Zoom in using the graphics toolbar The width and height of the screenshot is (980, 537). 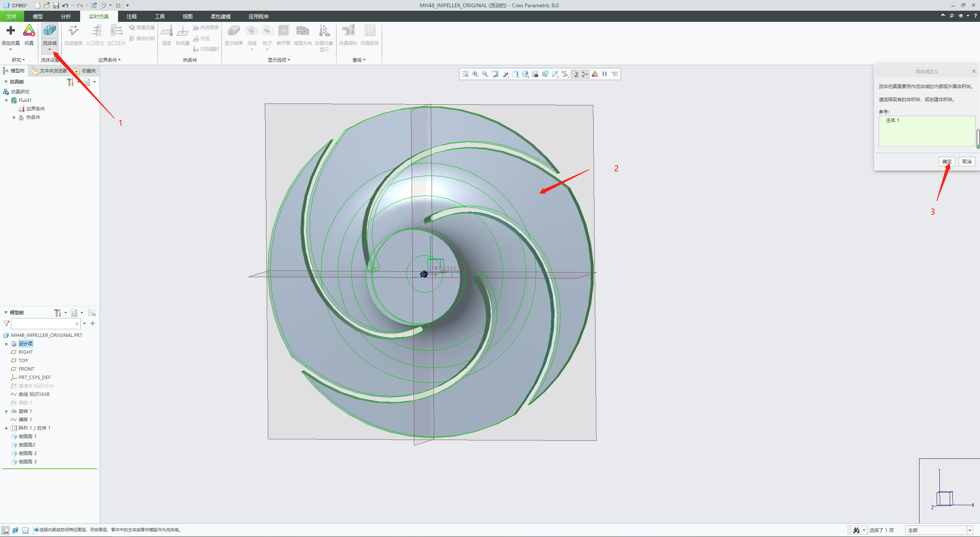pos(475,74)
